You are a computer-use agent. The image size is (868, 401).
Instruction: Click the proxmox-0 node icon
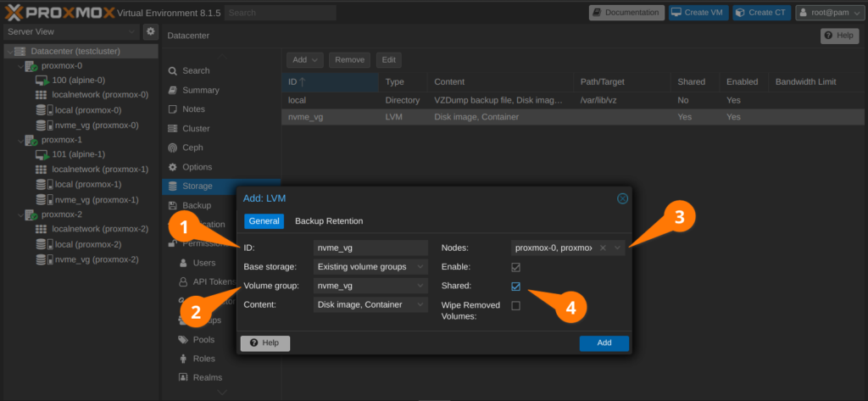(31, 66)
